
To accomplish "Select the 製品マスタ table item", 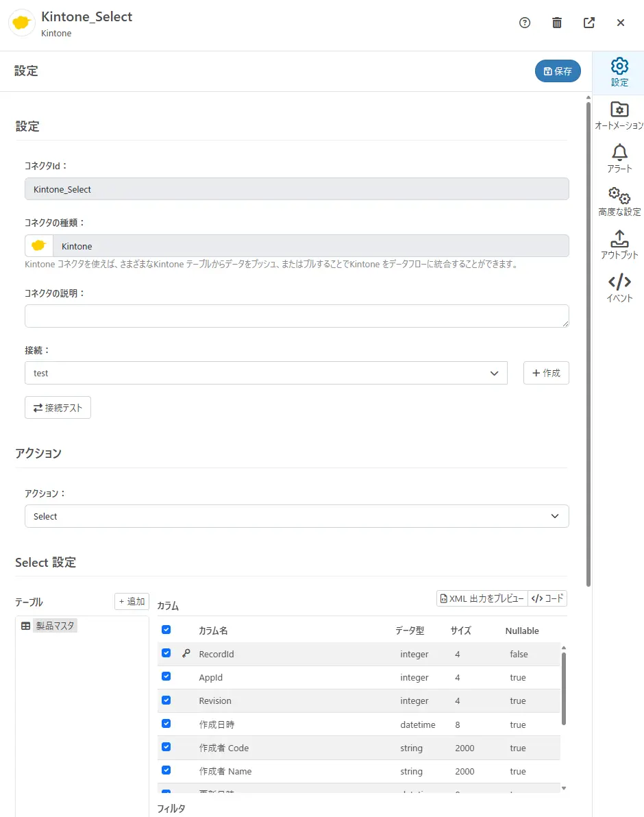I will 55,626.
